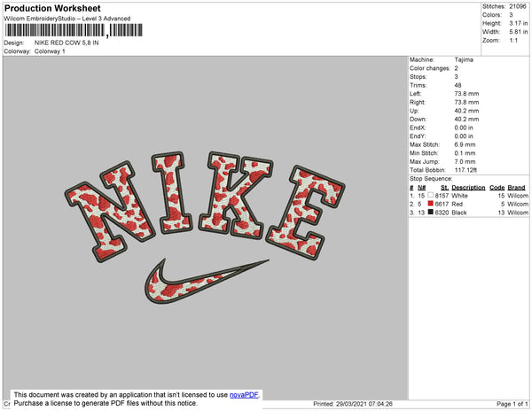The width and height of the screenshot is (532, 411).
Task: Click the Code column header
Action: (x=497, y=188)
